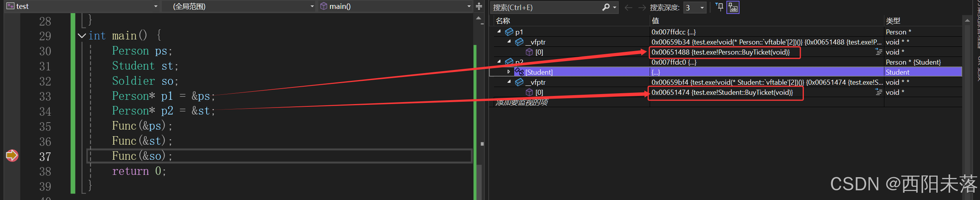The image size is (980, 200).
Task: Collapse the __vfptr node under p2
Action: (x=509, y=82)
